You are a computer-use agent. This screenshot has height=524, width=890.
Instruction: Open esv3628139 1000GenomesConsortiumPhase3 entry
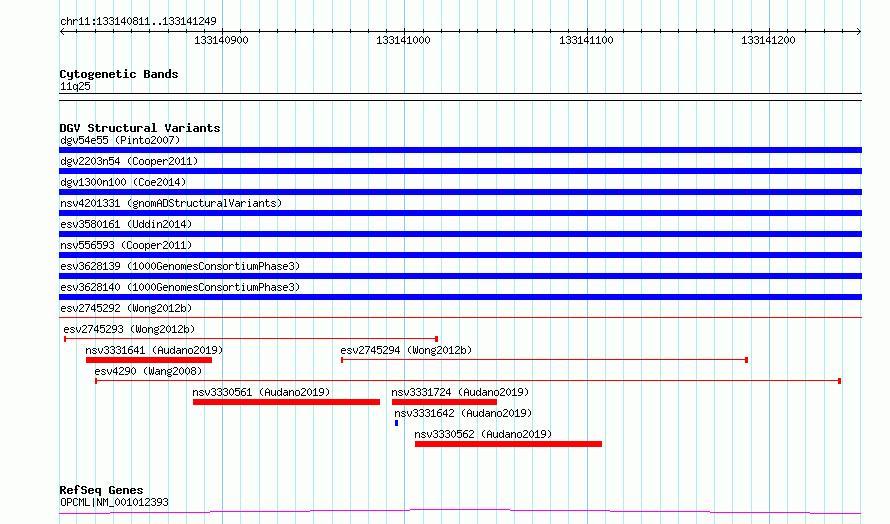(x=180, y=266)
